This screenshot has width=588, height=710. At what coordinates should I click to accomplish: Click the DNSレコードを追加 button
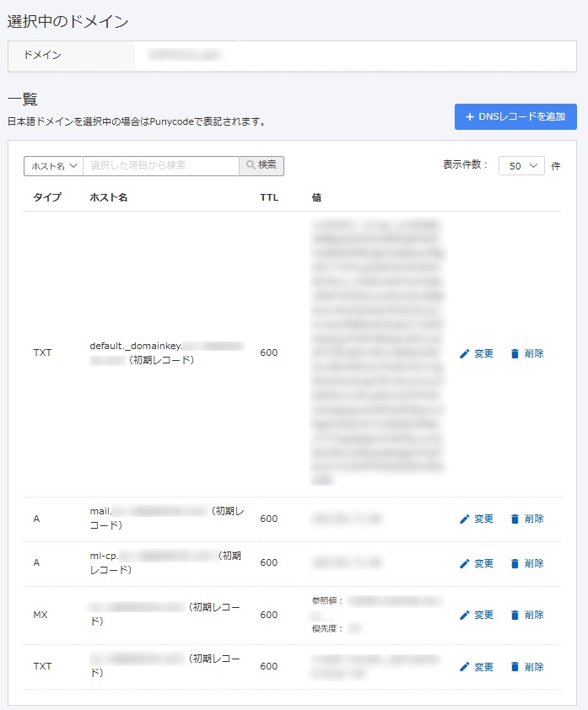(515, 117)
